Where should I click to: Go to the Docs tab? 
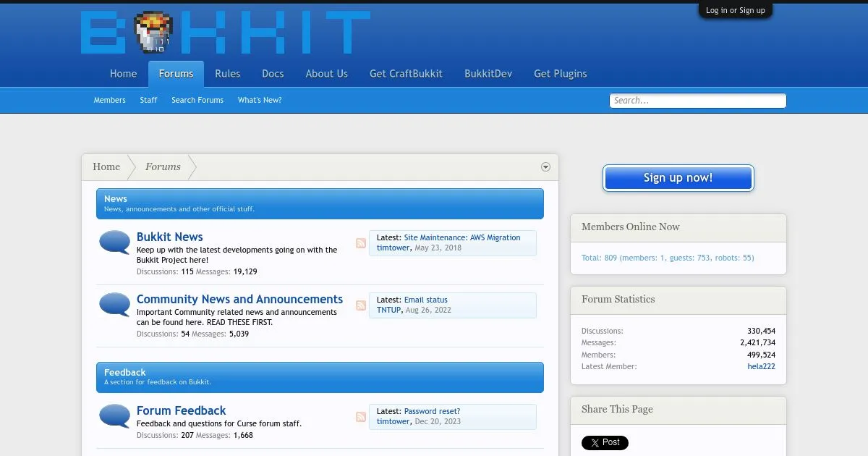(x=273, y=74)
